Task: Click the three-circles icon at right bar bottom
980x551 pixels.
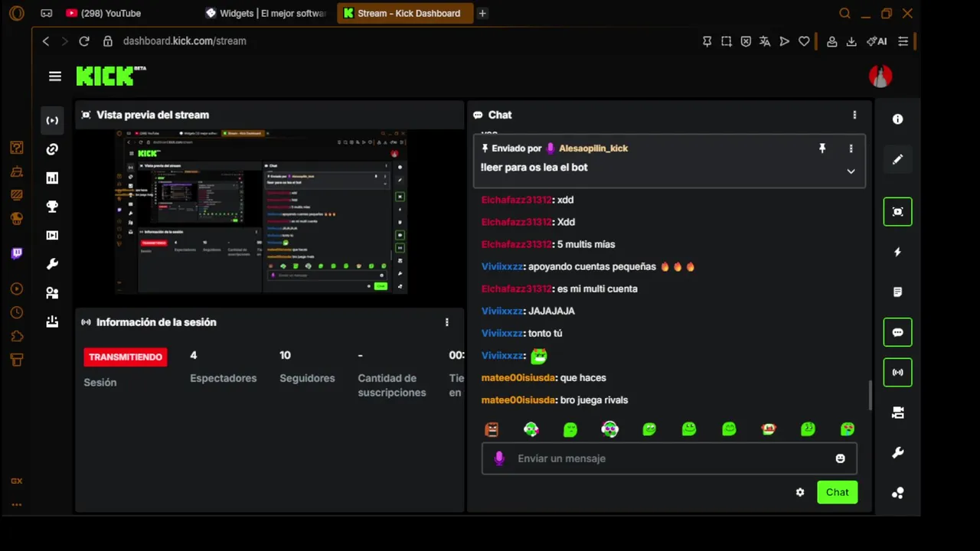Action: tap(898, 493)
